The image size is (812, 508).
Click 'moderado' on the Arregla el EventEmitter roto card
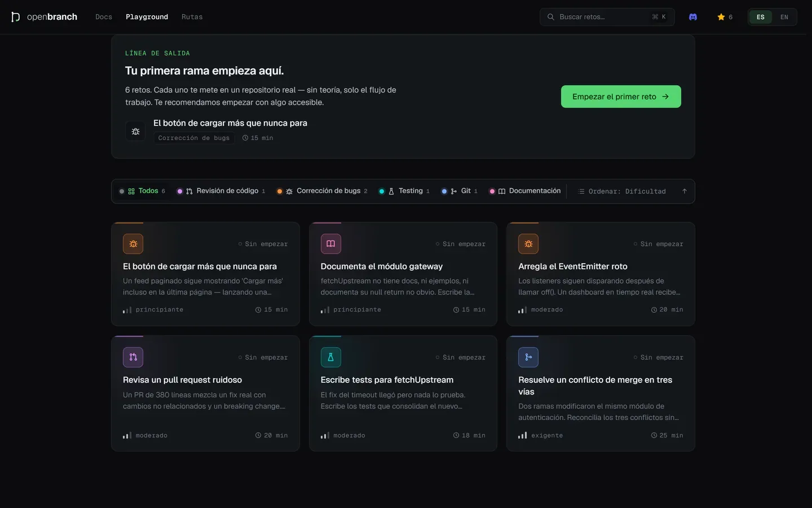[x=547, y=309]
